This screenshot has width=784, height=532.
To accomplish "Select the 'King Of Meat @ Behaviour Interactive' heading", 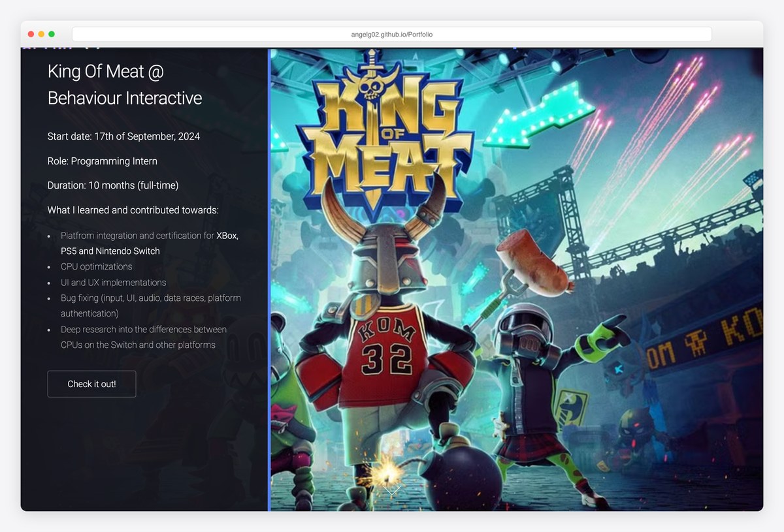I will point(125,85).
